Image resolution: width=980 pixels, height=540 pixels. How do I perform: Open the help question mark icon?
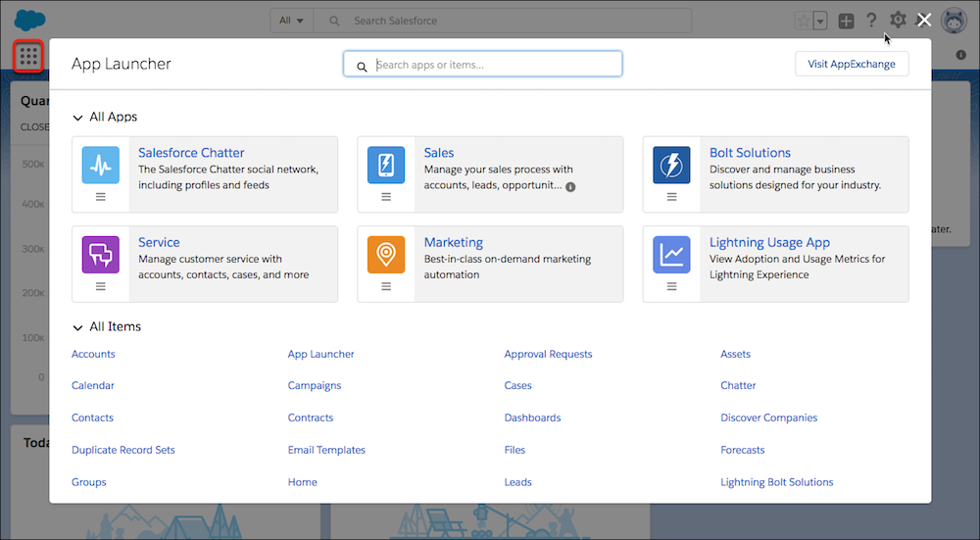point(871,21)
